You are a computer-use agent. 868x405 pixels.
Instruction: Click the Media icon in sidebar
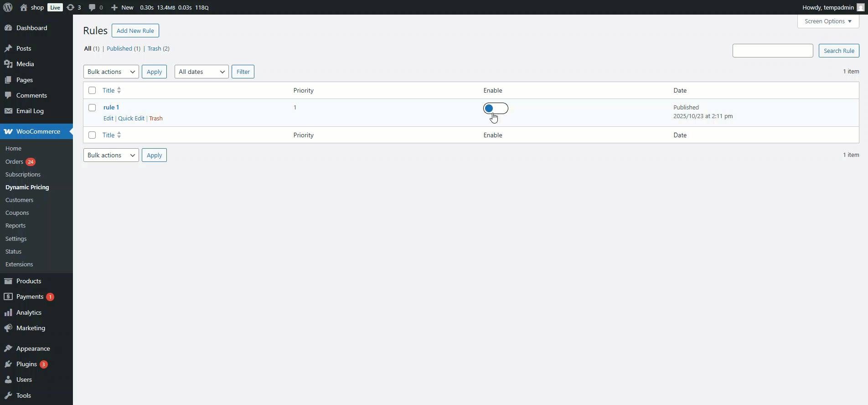[8, 64]
